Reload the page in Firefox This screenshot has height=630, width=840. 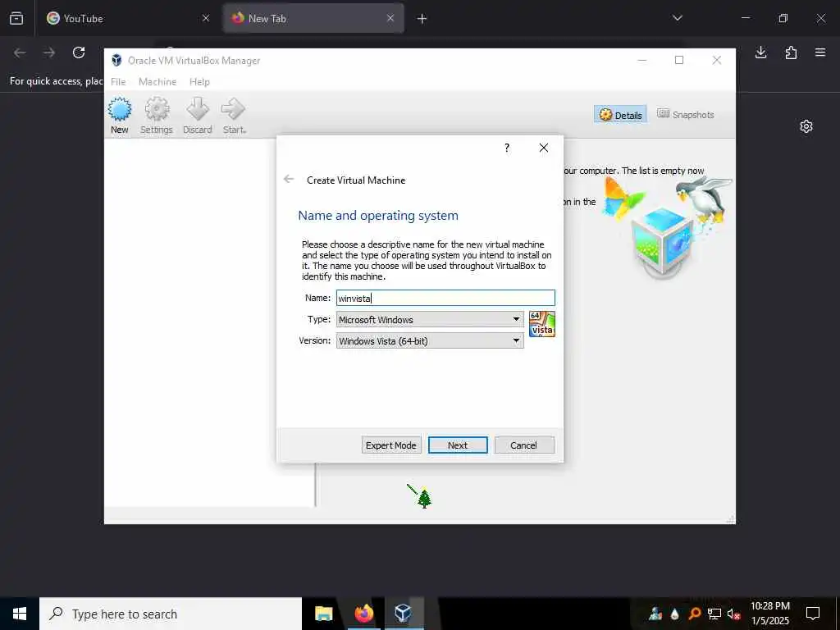79,52
